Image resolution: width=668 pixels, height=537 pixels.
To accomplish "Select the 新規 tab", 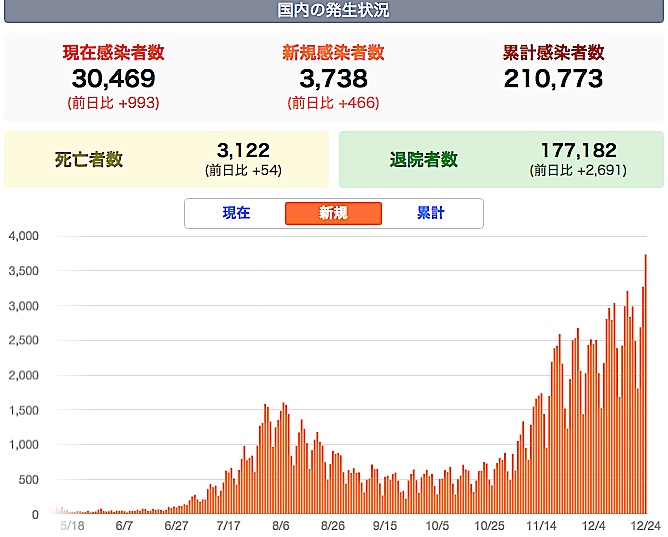I will (333, 213).
